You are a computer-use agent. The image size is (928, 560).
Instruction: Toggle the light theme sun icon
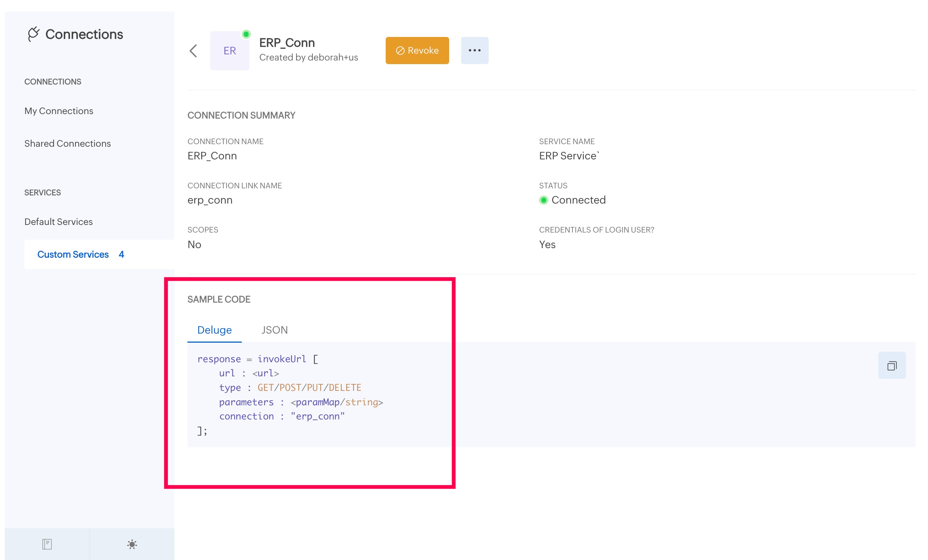[132, 544]
